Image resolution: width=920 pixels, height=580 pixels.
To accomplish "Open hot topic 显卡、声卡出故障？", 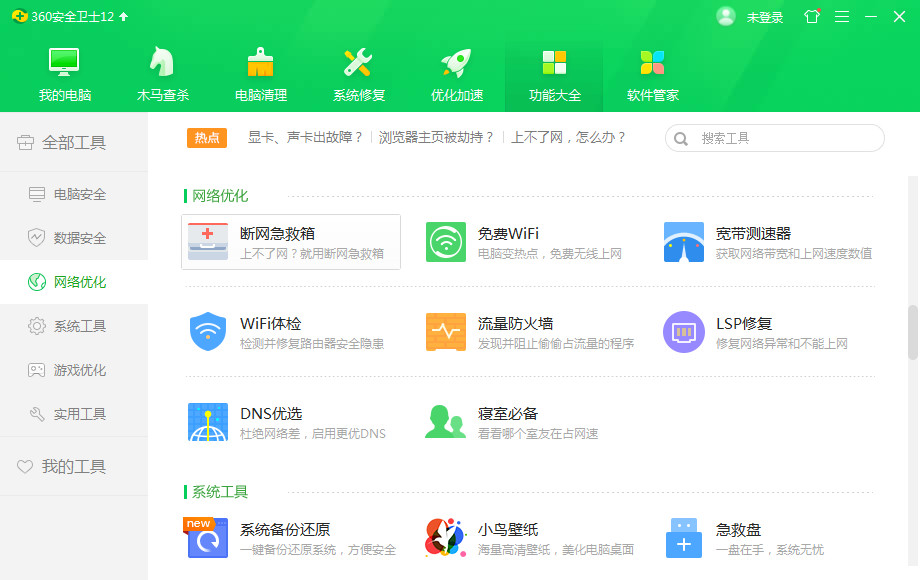I will (x=305, y=137).
